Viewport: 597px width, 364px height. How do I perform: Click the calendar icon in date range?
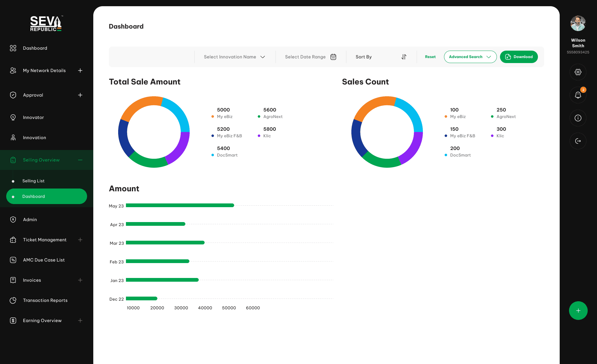click(333, 57)
